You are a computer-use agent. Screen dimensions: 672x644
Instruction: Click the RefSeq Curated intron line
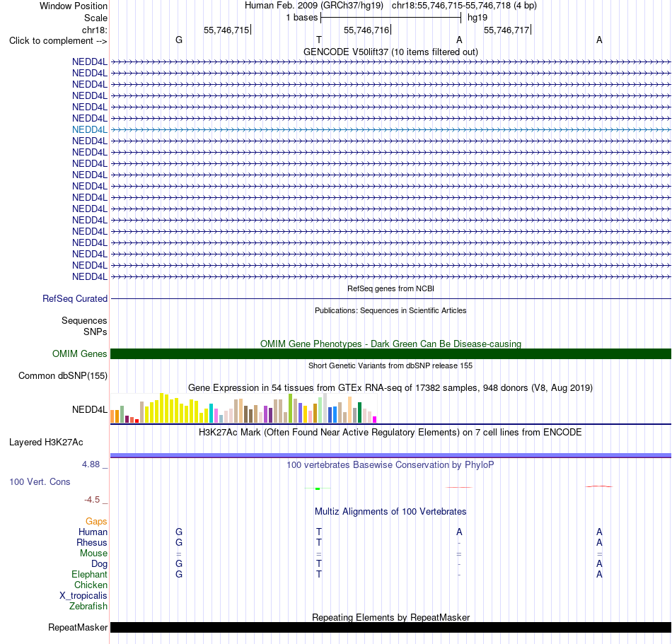pyautogui.click(x=390, y=298)
